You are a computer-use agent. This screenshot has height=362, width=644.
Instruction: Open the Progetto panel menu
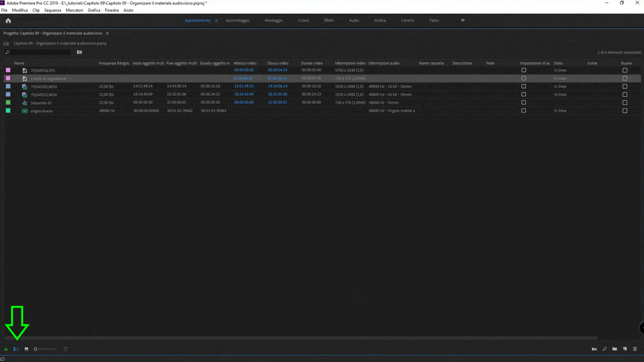coord(107,33)
